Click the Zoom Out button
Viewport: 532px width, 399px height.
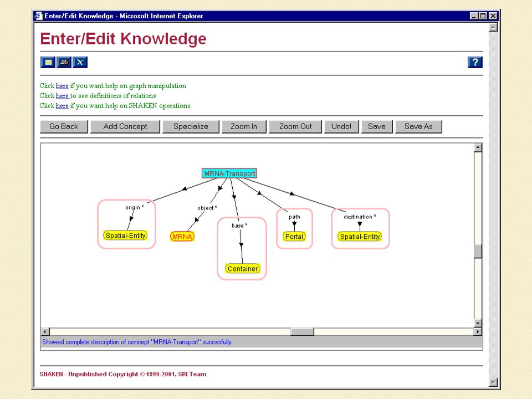[295, 126]
